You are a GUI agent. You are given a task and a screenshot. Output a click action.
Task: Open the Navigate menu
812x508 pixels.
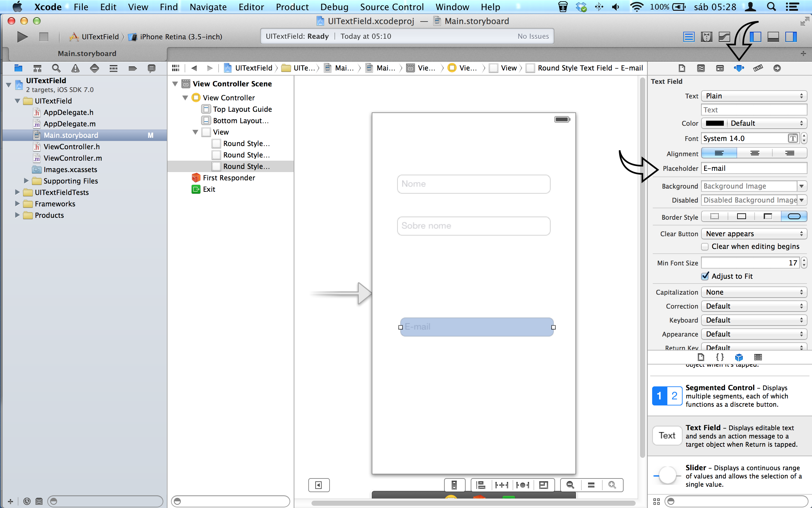click(208, 7)
